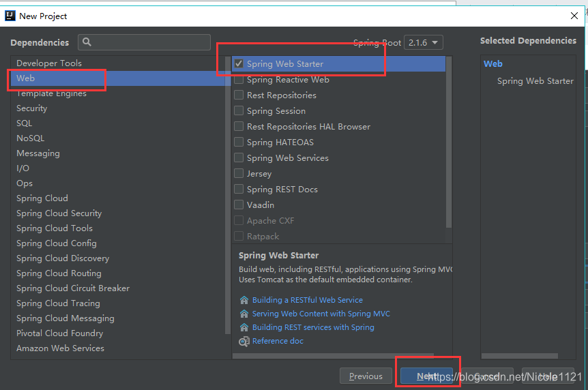This screenshot has height=390, width=588.
Task: Select Spring Web Starter in Selected Dependencies
Action: click(x=535, y=81)
